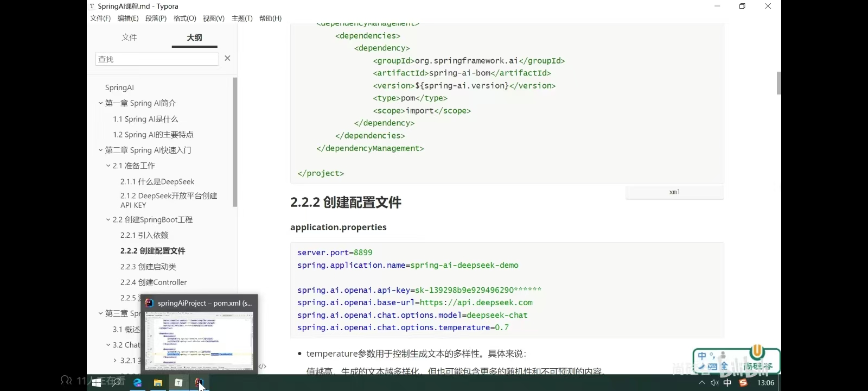Toggle punctuation mode on IME bar
The height and width of the screenshot is (391, 868).
[x=712, y=356]
